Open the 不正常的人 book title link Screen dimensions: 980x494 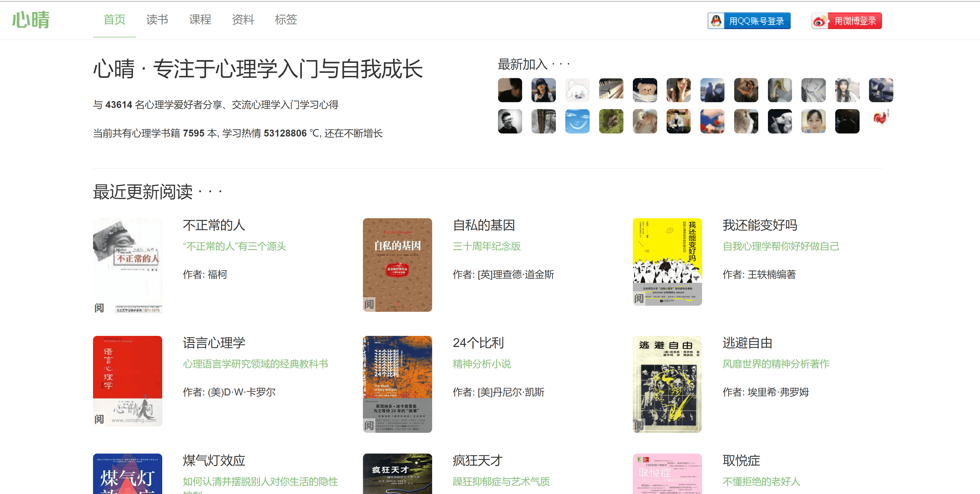point(214,225)
